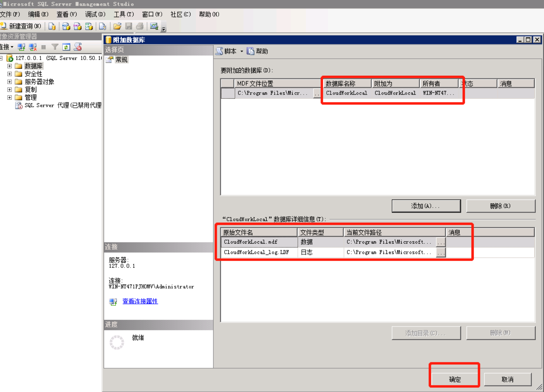Click the connection properties icon beside link
Viewport: 544px width, 392px height.
(x=113, y=301)
